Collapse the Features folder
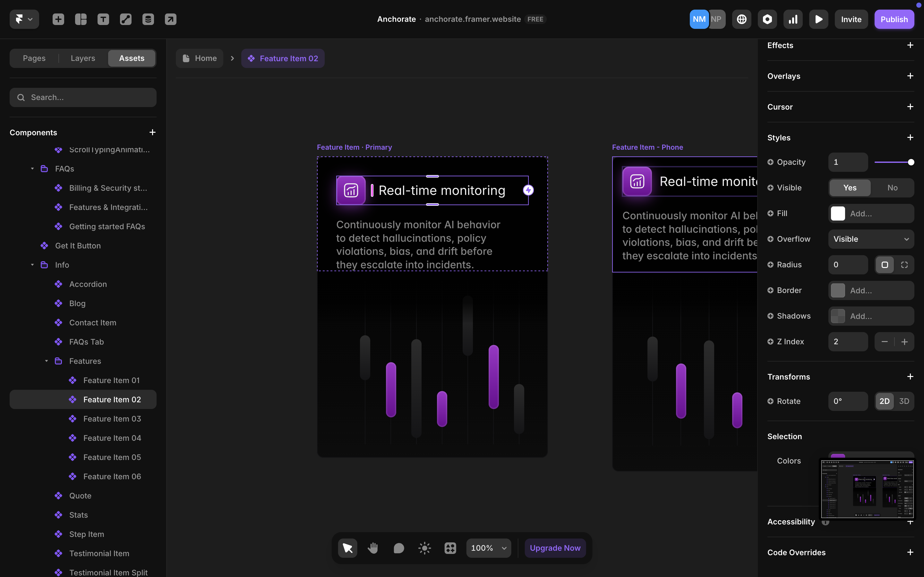Image resolution: width=924 pixels, height=577 pixels. tap(47, 361)
